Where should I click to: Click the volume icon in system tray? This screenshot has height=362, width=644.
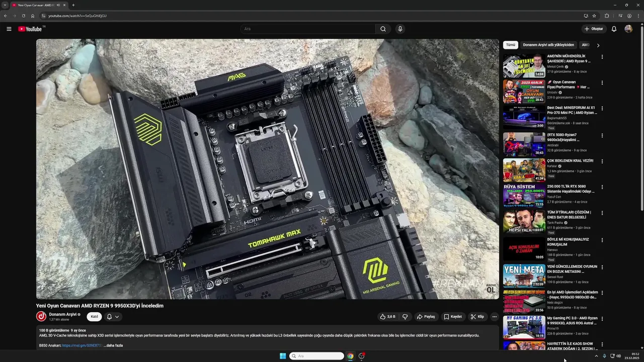(619, 356)
